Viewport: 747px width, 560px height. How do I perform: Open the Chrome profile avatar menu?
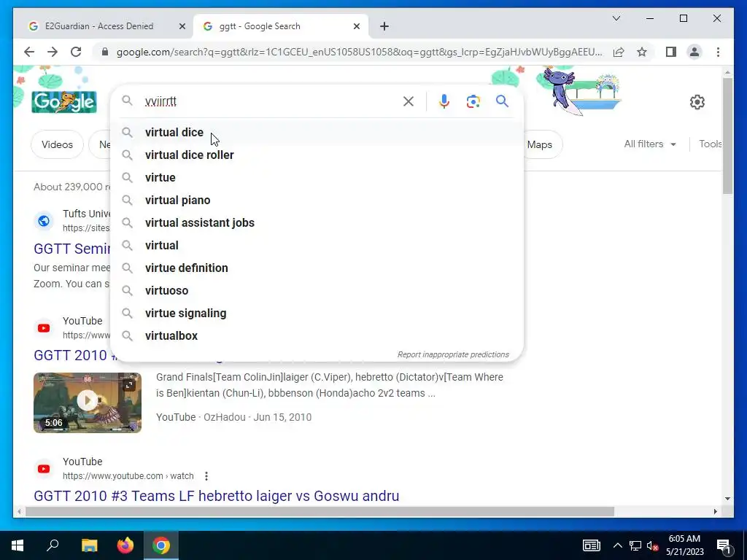tap(694, 52)
